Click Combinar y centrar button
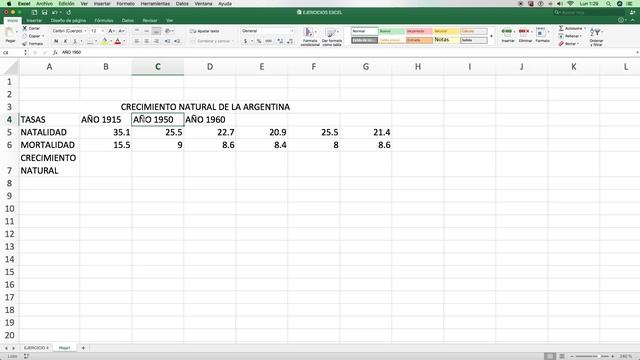The image size is (640, 360). pos(212,41)
